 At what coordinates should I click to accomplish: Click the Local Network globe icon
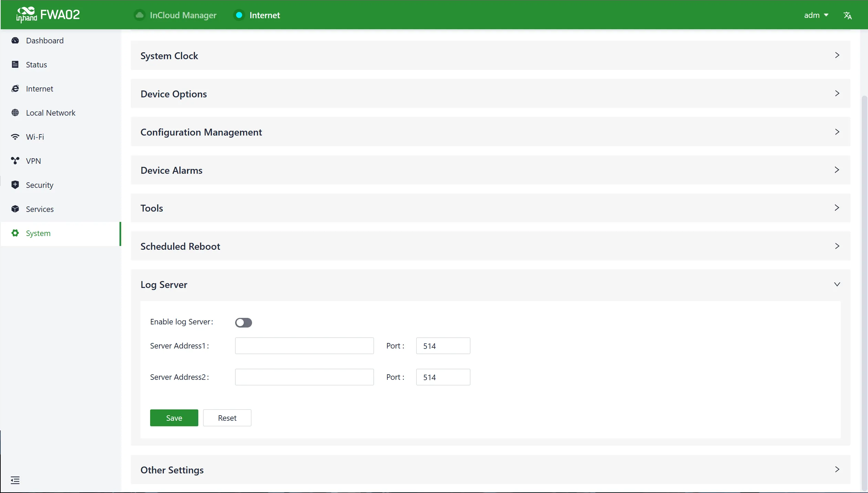click(x=15, y=113)
